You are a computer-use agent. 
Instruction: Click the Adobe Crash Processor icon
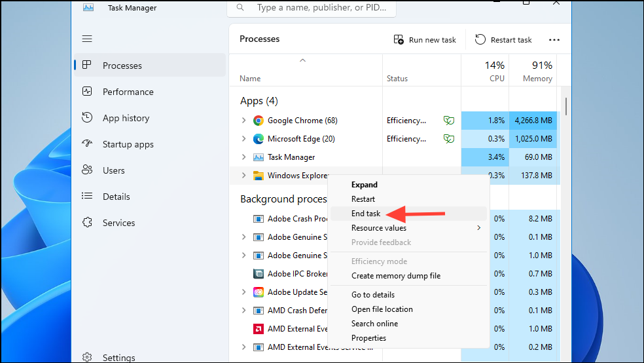pyautogui.click(x=259, y=219)
